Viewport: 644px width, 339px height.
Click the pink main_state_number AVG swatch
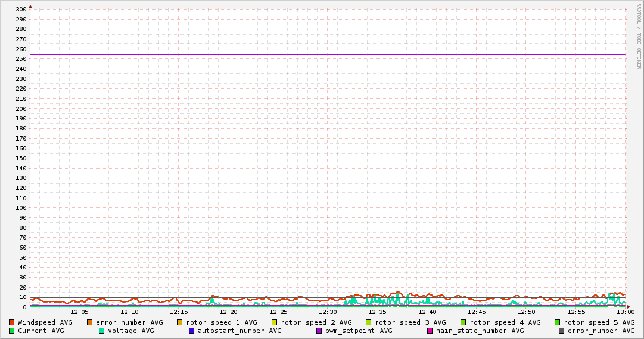[430, 331]
